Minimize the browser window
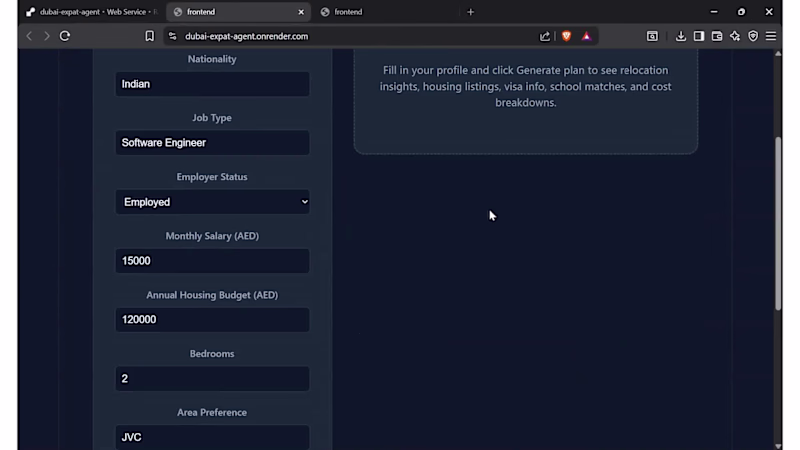Image resolution: width=800 pixels, height=450 pixels. (714, 12)
